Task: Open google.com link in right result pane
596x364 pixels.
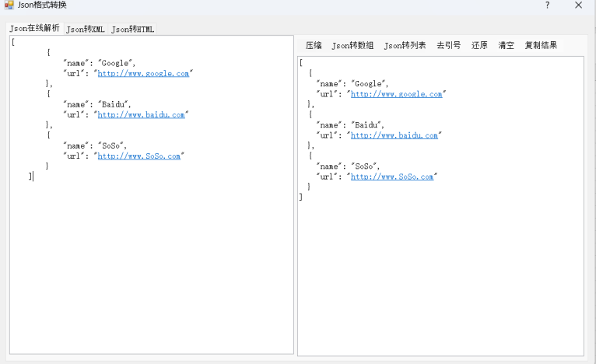Action: pyautogui.click(x=397, y=94)
